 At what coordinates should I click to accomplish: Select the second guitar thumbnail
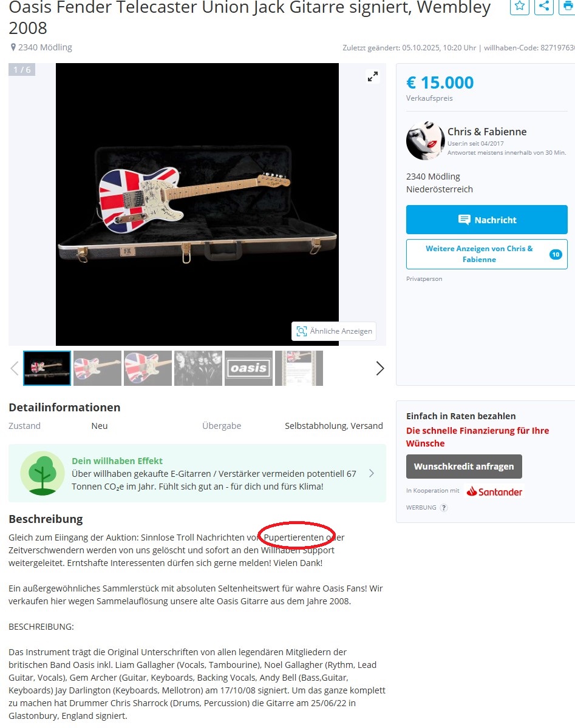[x=97, y=368]
